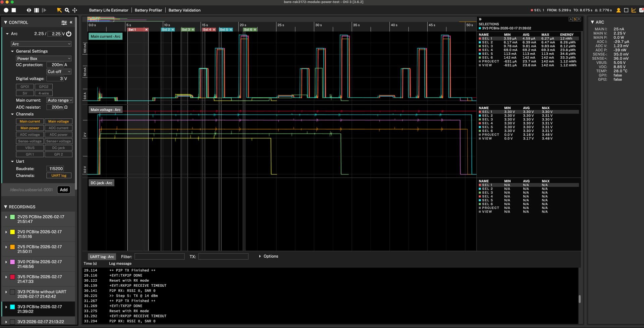644x328 pixels.
Task: Open the Battery Life Estimator tab
Action: (109, 10)
